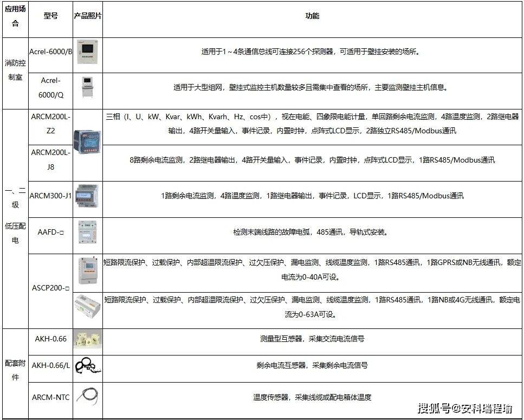
Task: Click the ARCM-NTC sensor photo
Action: (88, 395)
